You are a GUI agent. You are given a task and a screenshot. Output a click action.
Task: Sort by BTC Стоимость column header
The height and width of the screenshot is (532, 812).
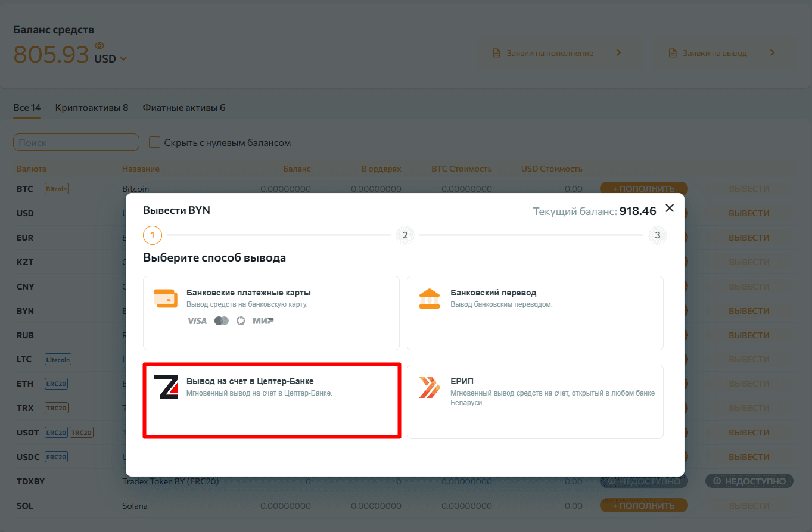pyautogui.click(x=462, y=169)
